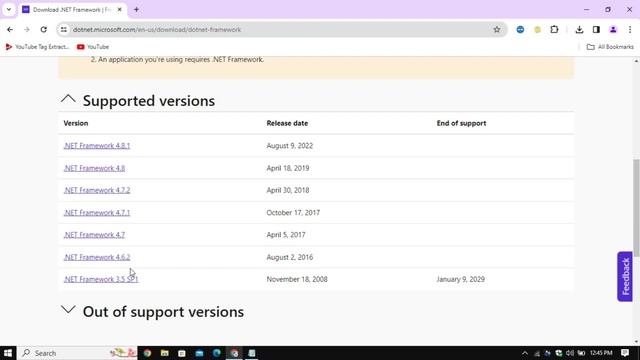Open the tab search dropdown

pyautogui.click(x=9, y=9)
